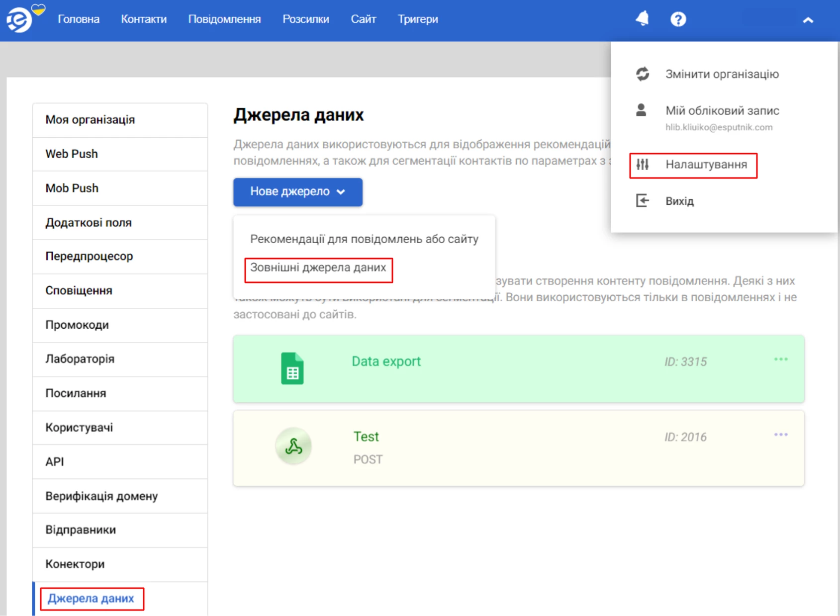Go to API settings in sidebar
840x616 pixels.
(120, 462)
